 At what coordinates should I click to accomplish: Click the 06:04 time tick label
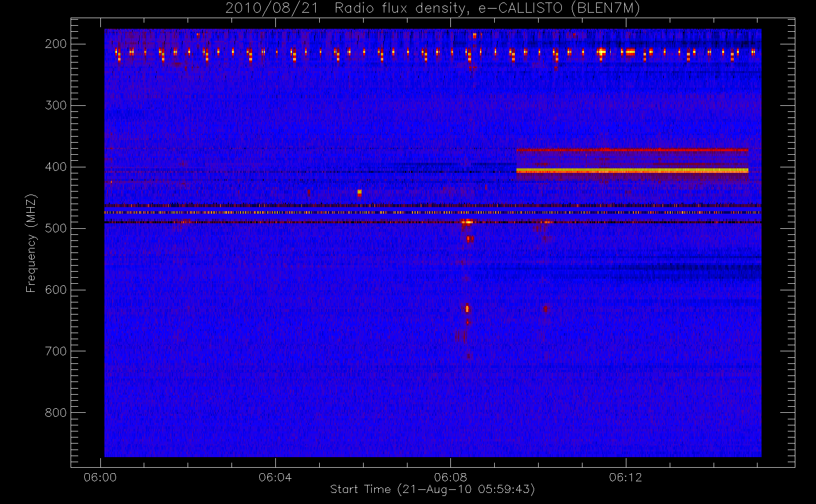click(275, 477)
